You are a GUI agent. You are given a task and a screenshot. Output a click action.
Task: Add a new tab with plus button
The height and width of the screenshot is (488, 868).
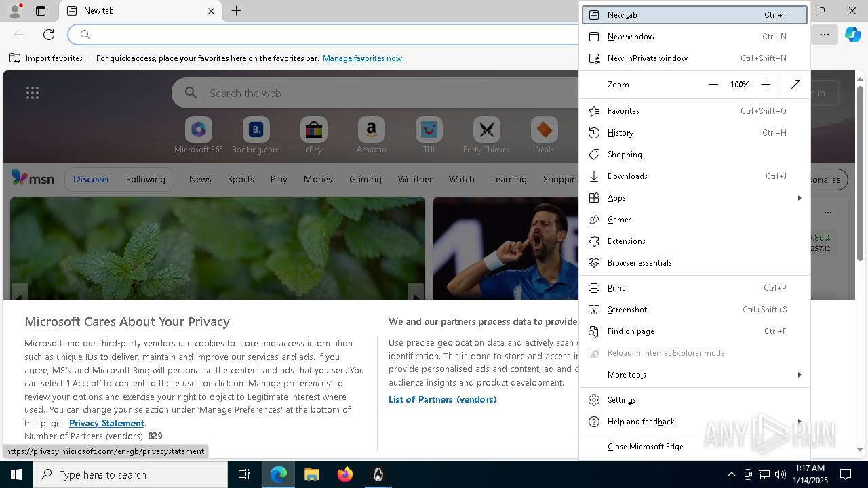236,11
